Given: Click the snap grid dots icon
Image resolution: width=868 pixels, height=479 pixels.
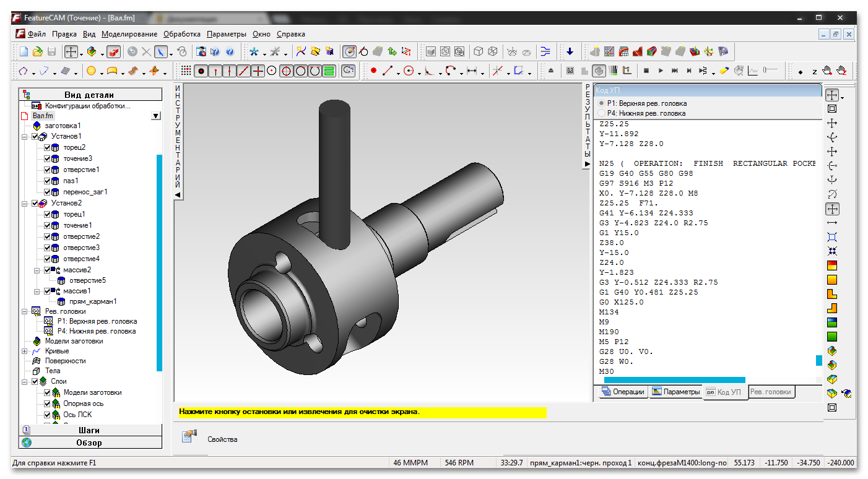Looking at the screenshot, I should 186,71.
